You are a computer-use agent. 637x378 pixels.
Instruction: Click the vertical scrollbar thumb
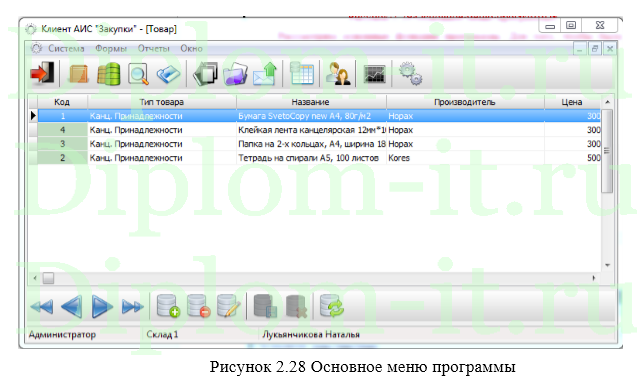(607, 151)
